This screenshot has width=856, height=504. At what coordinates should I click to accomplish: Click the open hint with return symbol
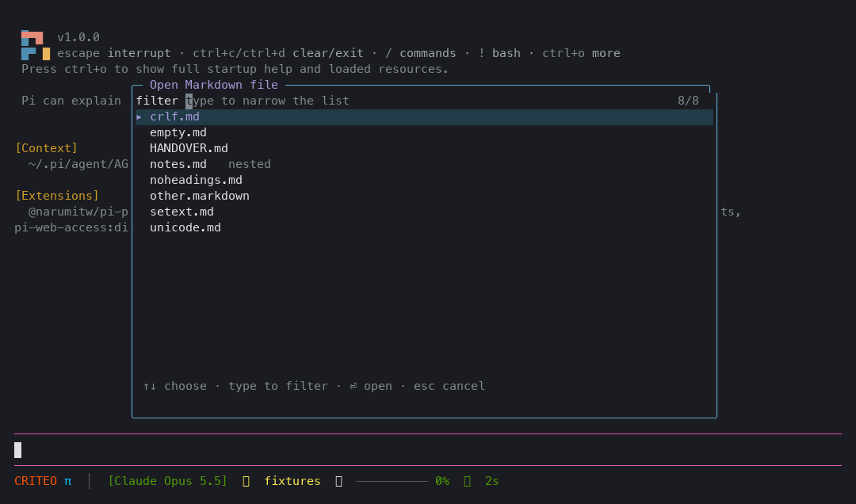click(371, 386)
